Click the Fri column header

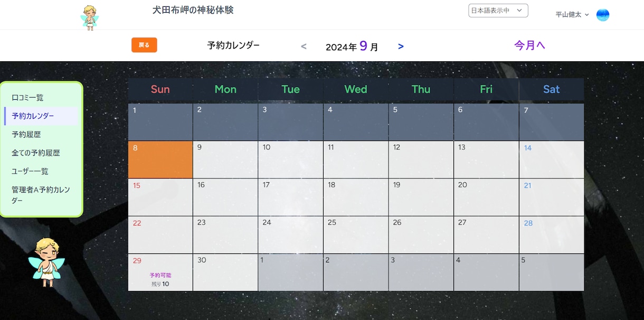coord(486,89)
